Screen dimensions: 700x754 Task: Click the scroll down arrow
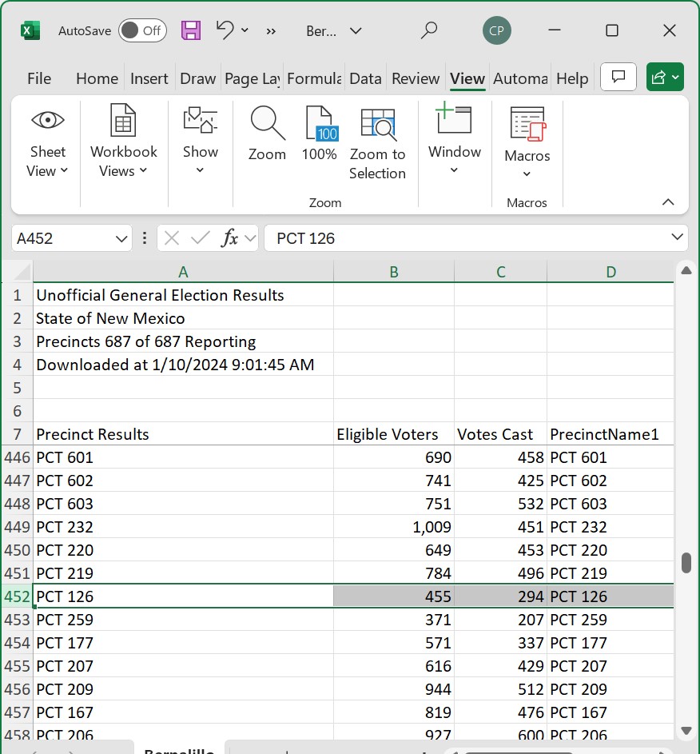pyautogui.click(x=686, y=731)
